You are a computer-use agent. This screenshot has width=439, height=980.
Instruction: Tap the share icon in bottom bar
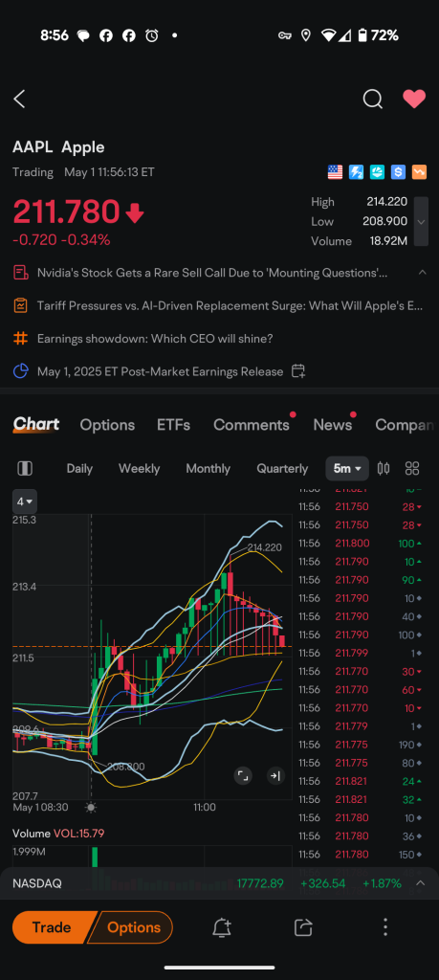(x=303, y=926)
